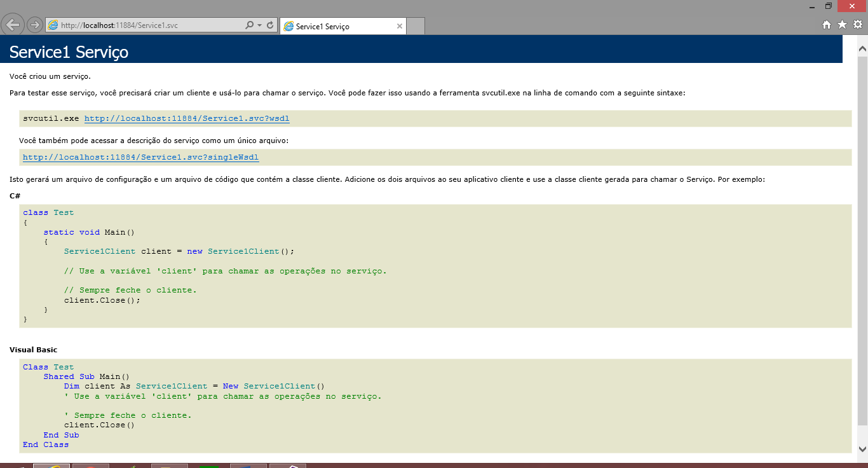Expand the address bar autocomplete dropdown arrow
This screenshot has width=868, height=468.
point(259,25)
